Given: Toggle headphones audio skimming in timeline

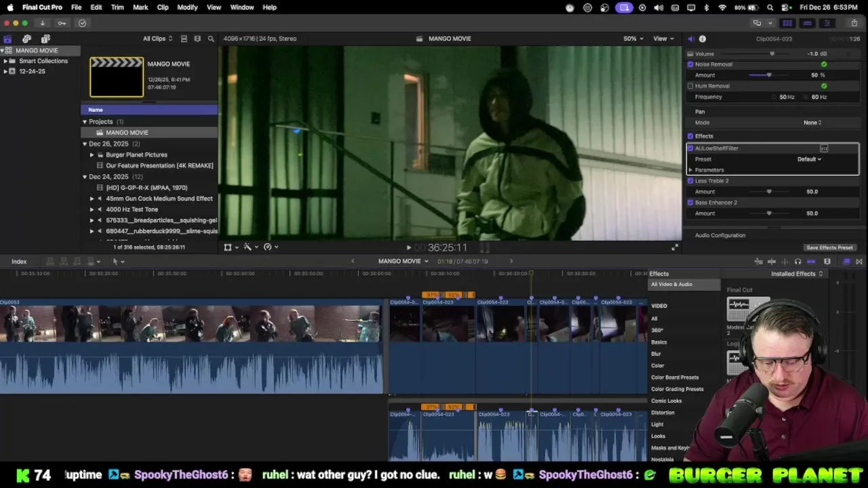Looking at the screenshot, I should click(797, 262).
